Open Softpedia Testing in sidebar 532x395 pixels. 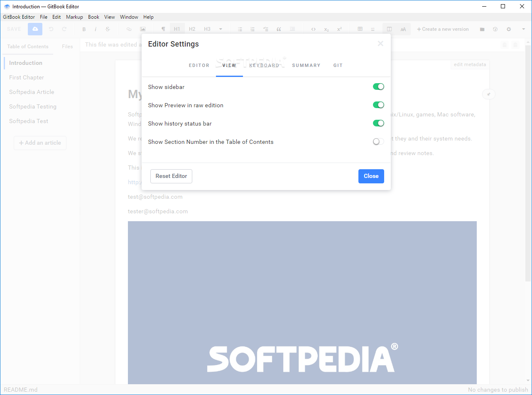click(x=33, y=106)
